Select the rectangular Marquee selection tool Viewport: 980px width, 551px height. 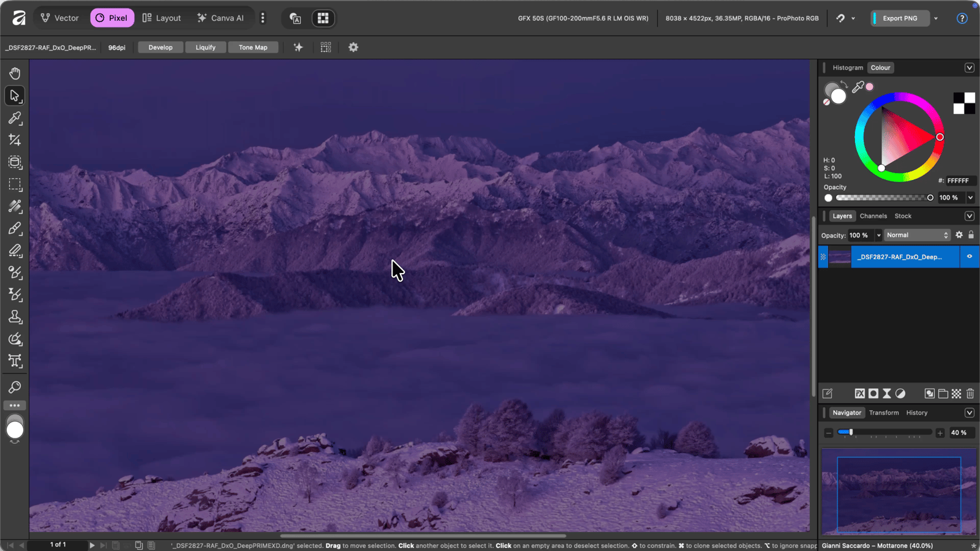(15, 184)
